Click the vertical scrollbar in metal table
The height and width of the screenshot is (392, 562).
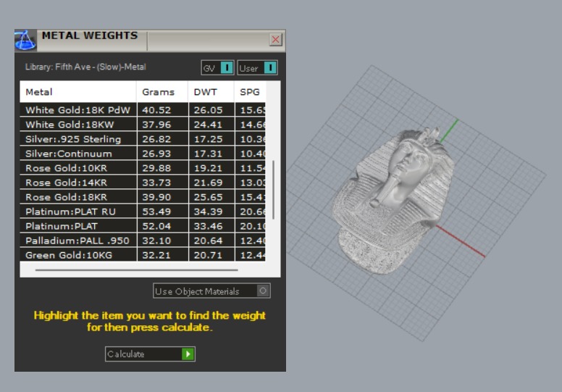point(274,190)
